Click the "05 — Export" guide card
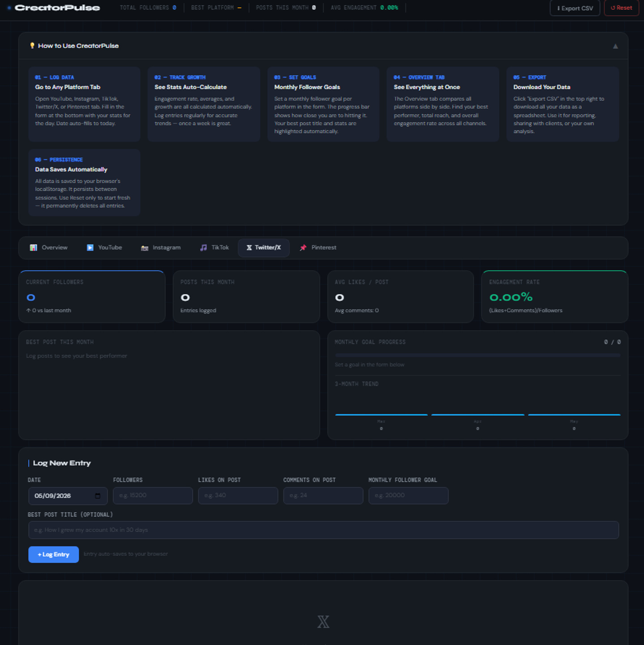 (x=562, y=104)
